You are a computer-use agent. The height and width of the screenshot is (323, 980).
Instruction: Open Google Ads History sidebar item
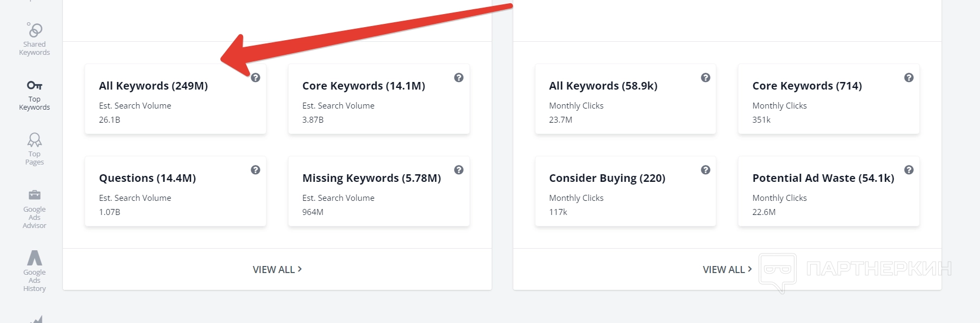pyautogui.click(x=34, y=271)
